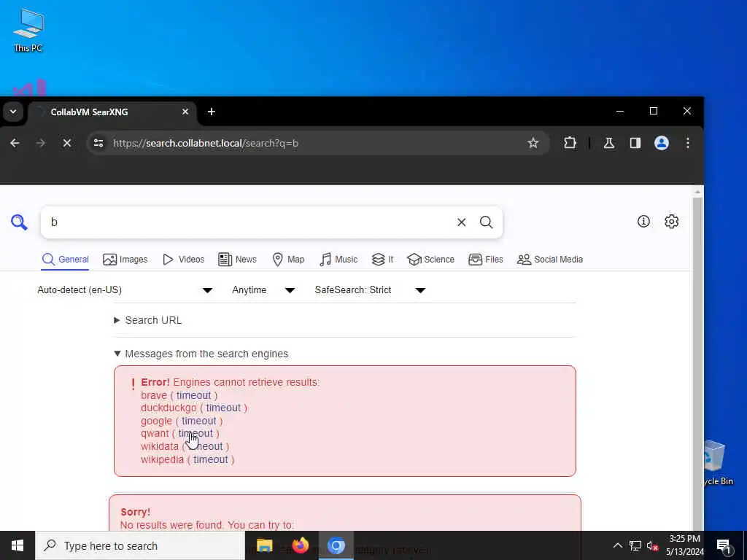Select the This PC desktop icon

(28, 31)
